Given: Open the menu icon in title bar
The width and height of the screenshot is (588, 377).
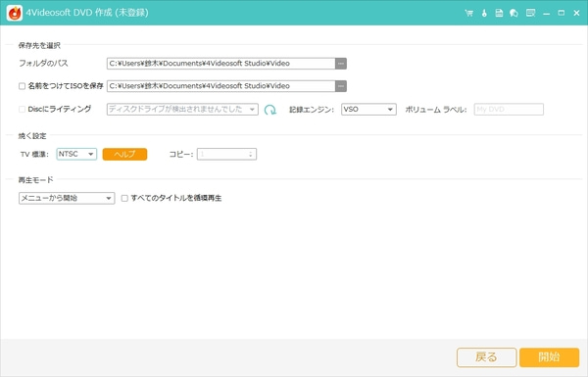Looking at the screenshot, I should click(530, 13).
